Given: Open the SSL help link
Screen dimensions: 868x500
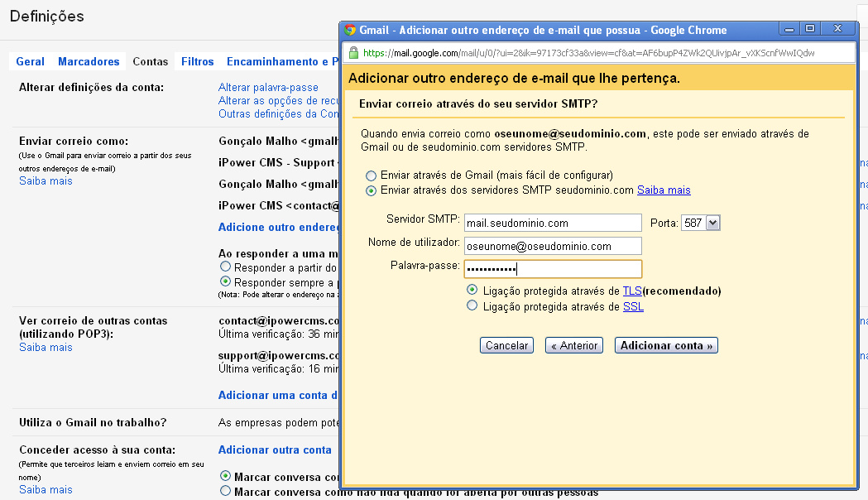Looking at the screenshot, I should 633,307.
